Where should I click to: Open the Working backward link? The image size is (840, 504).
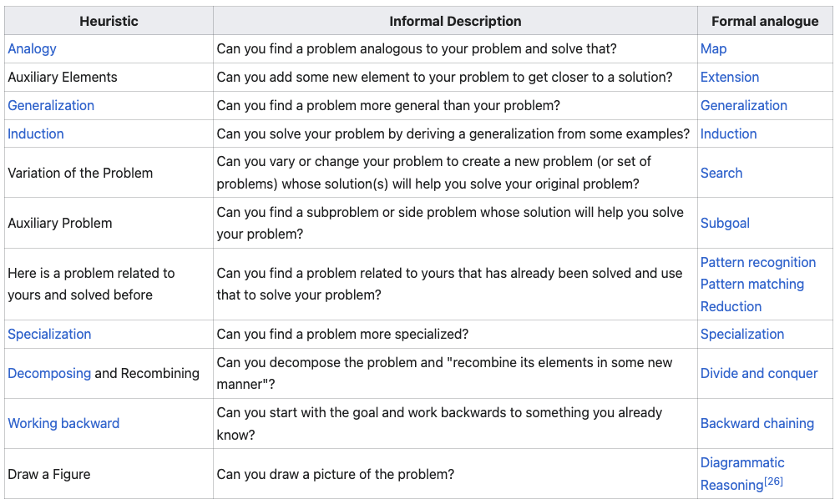pos(63,423)
